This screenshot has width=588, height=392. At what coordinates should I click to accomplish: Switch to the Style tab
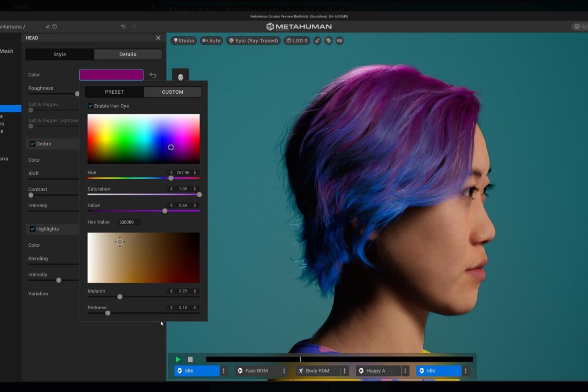click(60, 54)
